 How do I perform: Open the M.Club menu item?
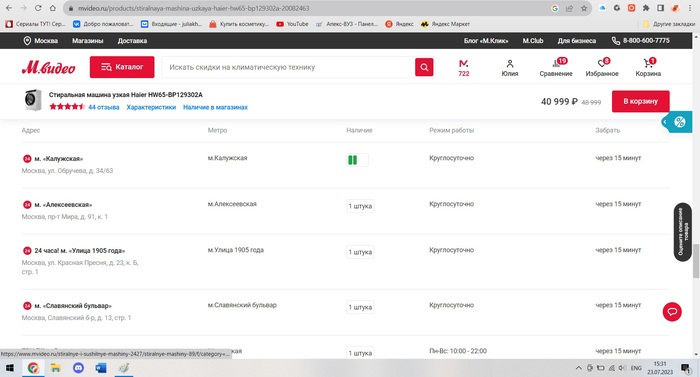533,41
